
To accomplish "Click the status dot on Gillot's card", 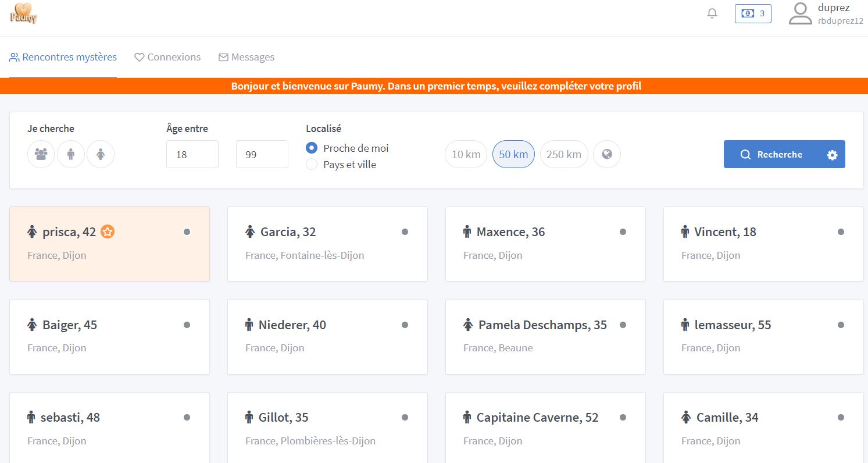I will click(x=405, y=417).
